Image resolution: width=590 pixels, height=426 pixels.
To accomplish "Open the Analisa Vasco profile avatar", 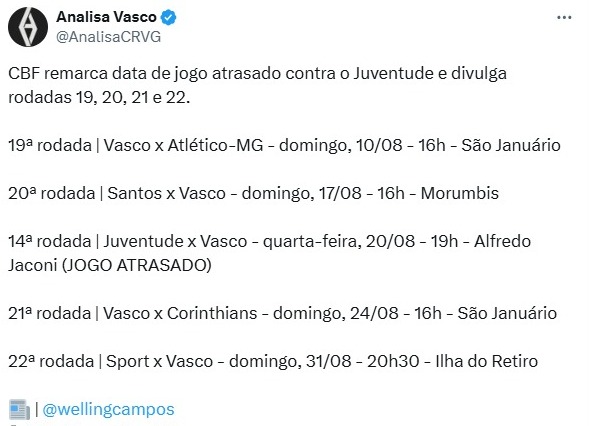I will 28,27.
